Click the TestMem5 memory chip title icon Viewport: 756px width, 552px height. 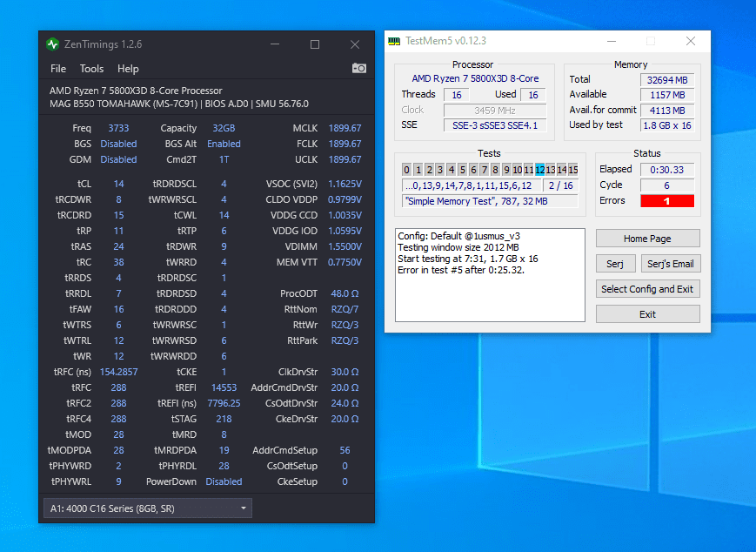click(x=394, y=42)
